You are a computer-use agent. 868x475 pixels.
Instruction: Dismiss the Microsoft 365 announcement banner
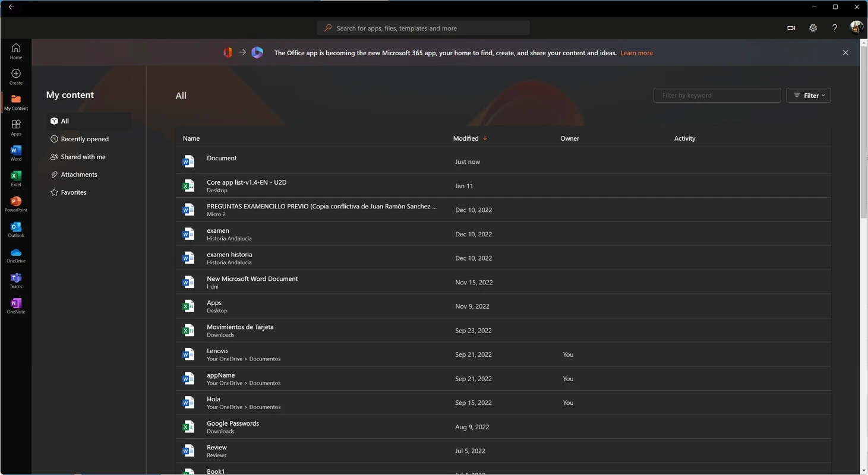[x=845, y=53]
